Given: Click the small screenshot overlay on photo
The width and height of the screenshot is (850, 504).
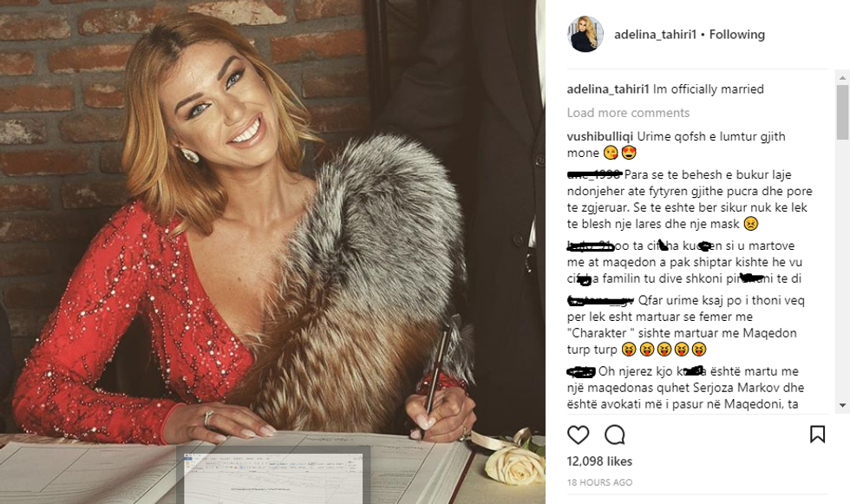Looking at the screenshot, I should coord(273,475).
